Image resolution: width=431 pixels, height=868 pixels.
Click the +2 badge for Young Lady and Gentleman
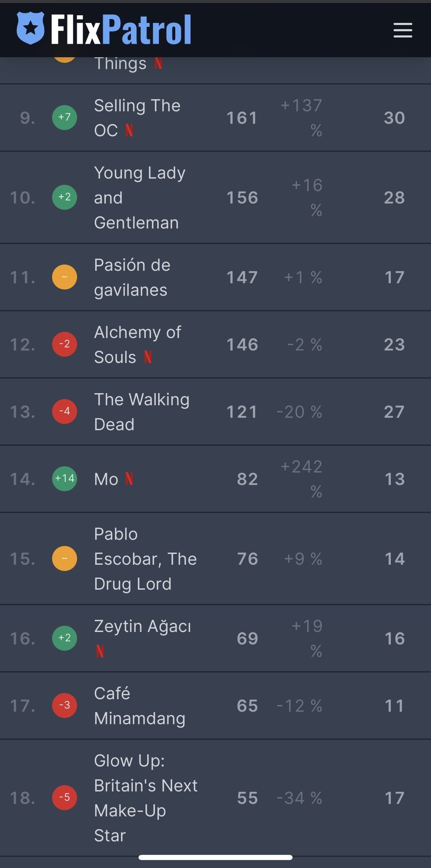(64, 197)
